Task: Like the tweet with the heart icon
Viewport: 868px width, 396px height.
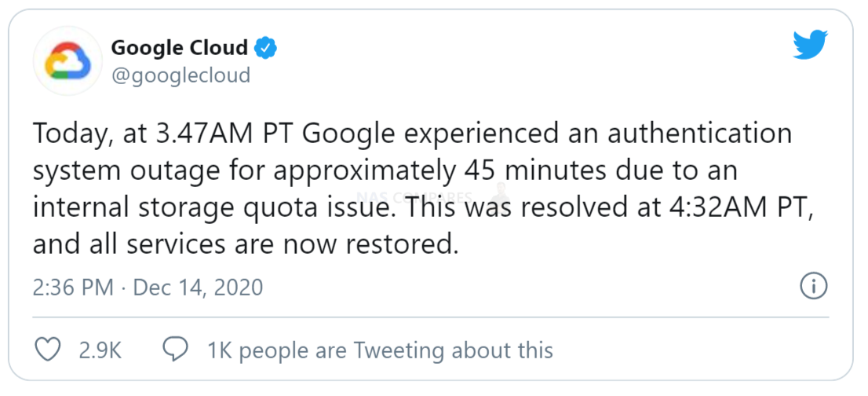Action: click(x=48, y=350)
